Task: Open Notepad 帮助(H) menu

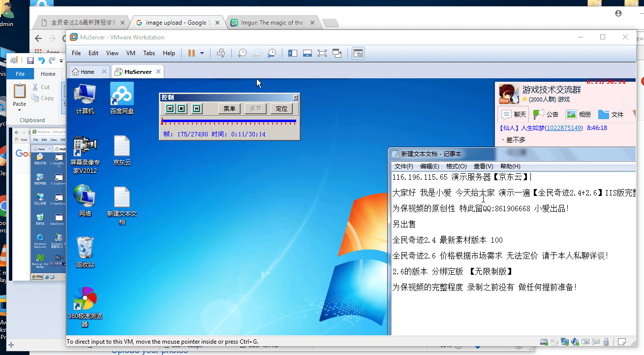Action: (x=510, y=166)
